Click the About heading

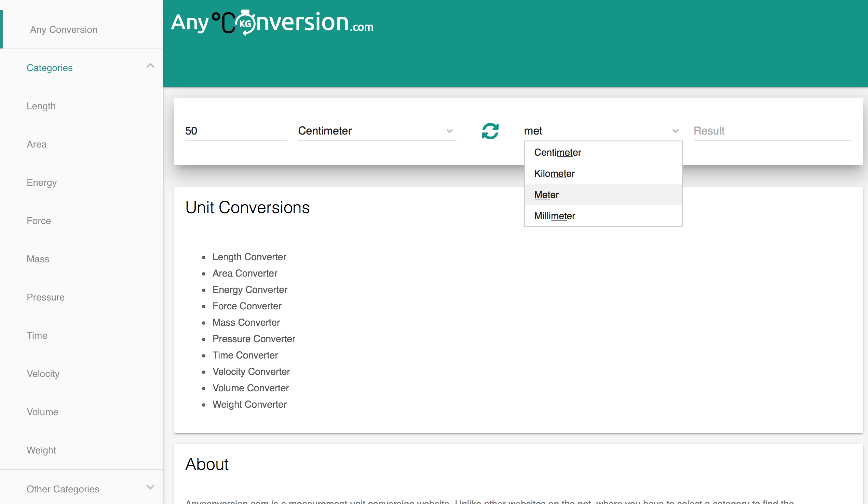(x=207, y=464)
